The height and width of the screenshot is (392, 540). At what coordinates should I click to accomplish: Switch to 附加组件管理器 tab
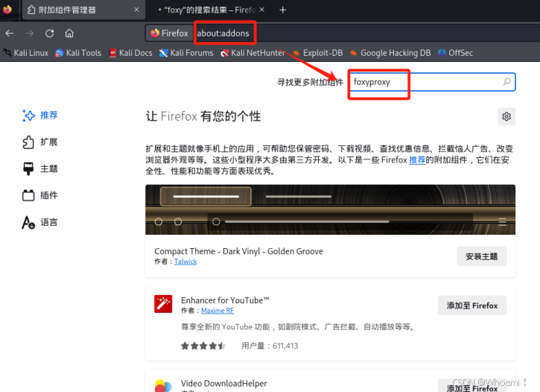(x=83, y=10)
